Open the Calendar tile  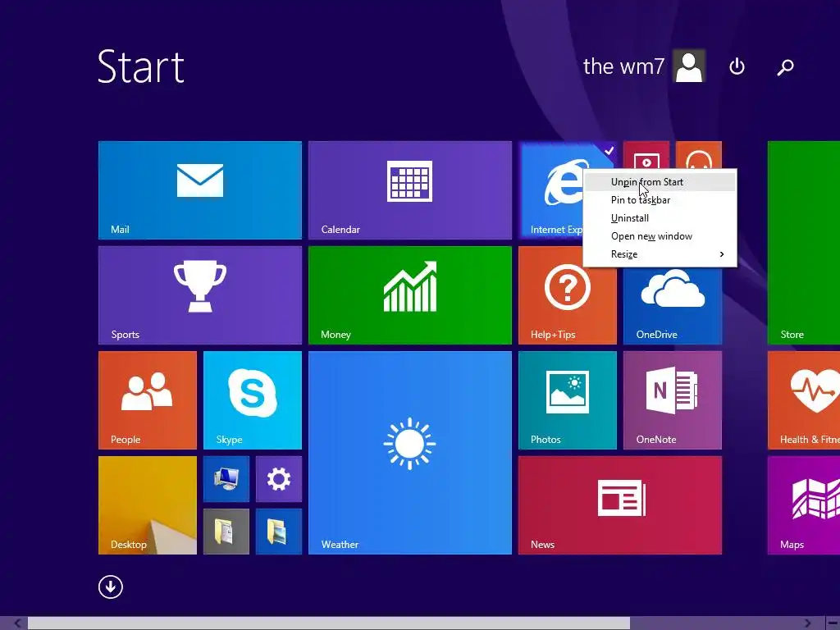(410, 190)
